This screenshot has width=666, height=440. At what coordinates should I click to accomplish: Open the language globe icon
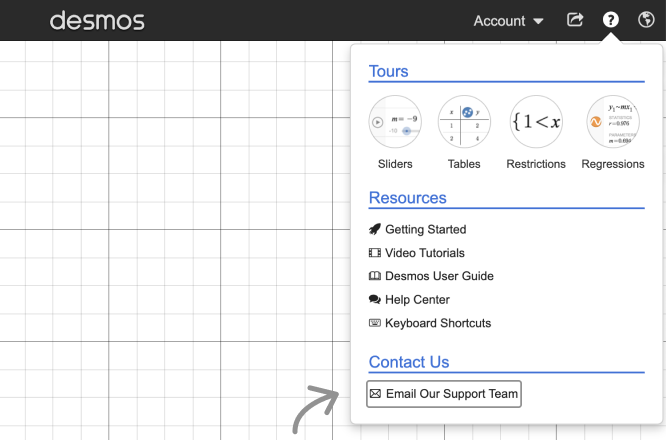(646, 20)
